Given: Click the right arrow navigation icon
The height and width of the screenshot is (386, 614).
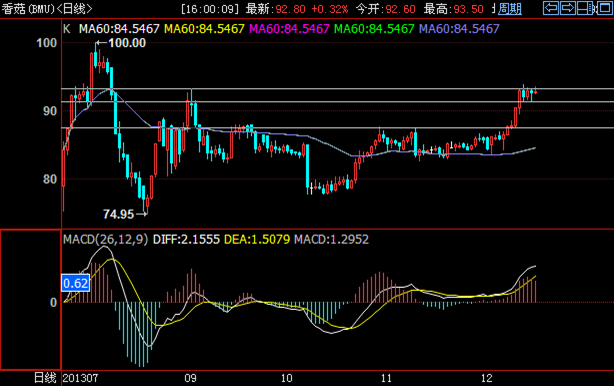Looking at the screenshot, I should 568,8.
